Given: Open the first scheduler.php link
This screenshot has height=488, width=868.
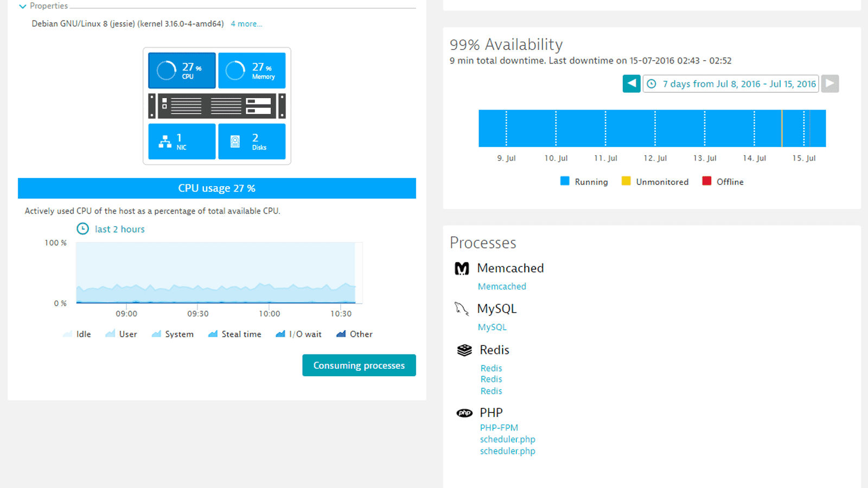Looking at the screenshot, I should tap(508, 439).
